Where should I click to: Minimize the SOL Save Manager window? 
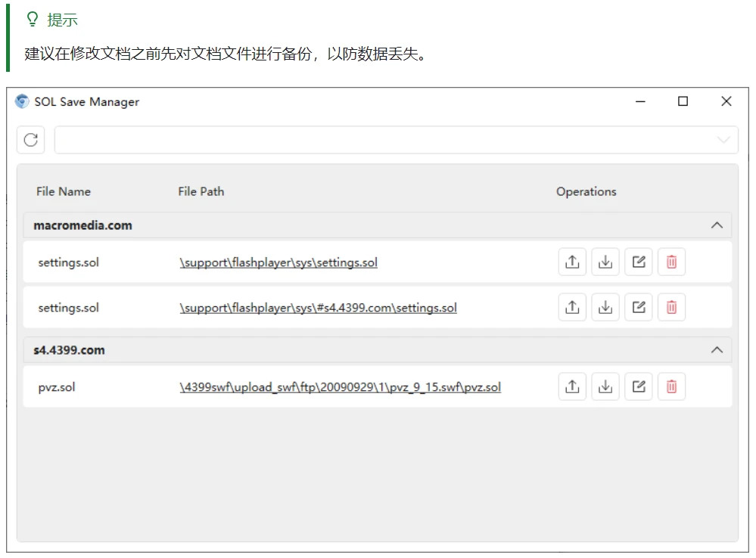(x=640, y=101)
